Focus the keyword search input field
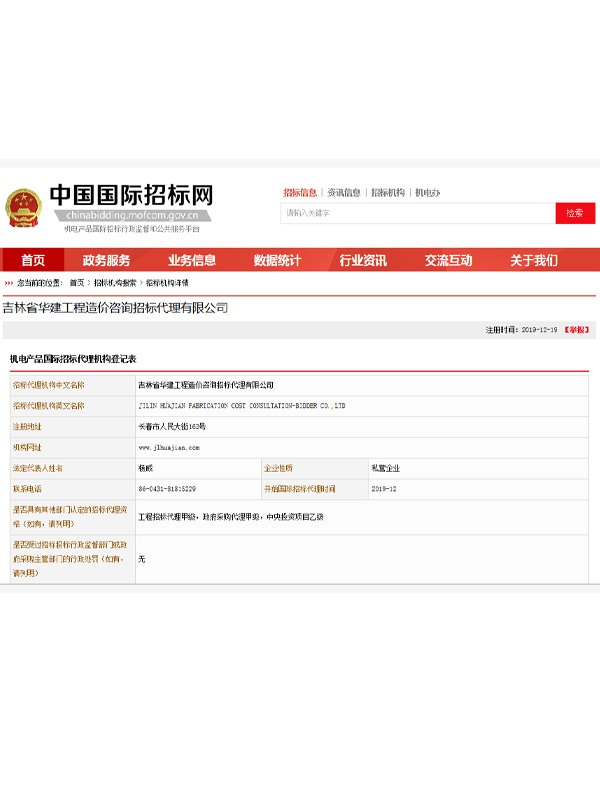 [418, 213]
